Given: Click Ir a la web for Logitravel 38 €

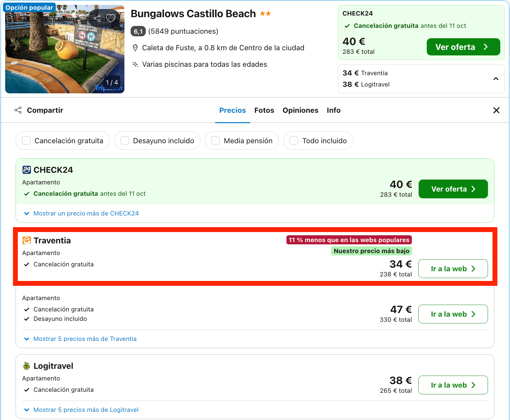Looking at the screenshot, I should pyautogui.click(x=453, y=385).
